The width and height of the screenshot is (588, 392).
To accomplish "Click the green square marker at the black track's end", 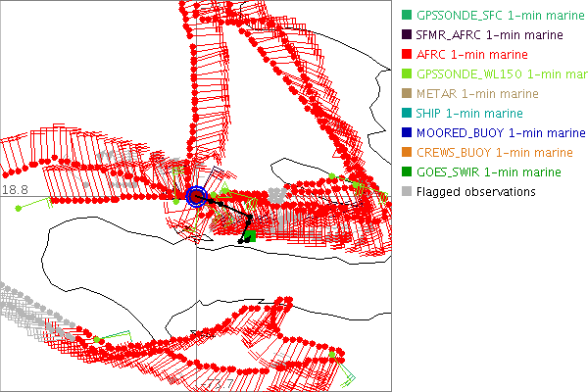I will pyautogui.click(x=250, y=235).
